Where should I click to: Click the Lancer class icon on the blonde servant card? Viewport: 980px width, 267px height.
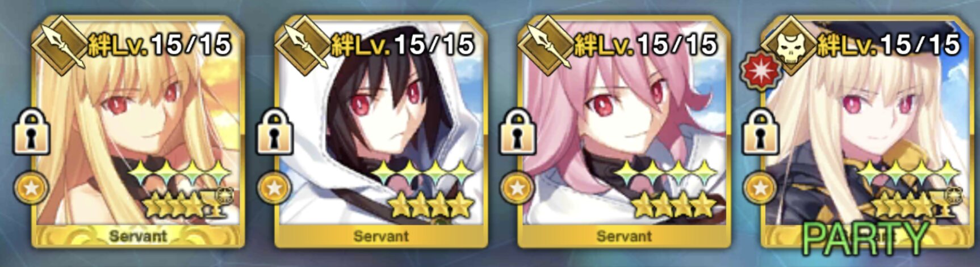pyautogui.click(x=60, y=44)
